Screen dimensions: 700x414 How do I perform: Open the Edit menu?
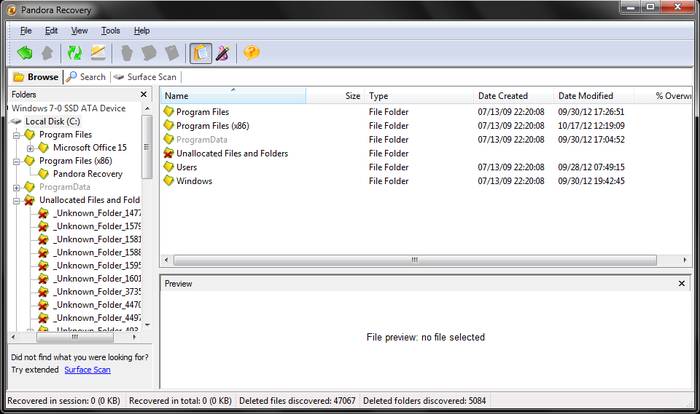(51, 30)
